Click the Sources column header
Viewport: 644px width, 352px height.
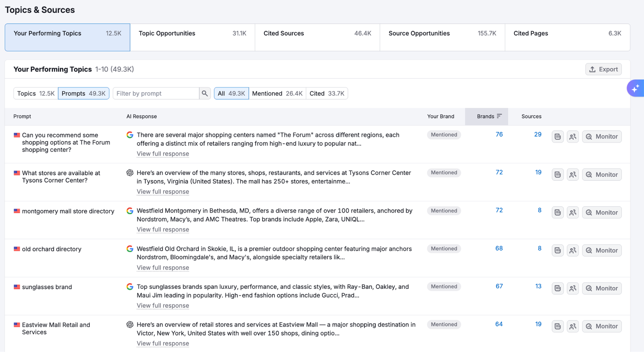click(x=531, y=116)
